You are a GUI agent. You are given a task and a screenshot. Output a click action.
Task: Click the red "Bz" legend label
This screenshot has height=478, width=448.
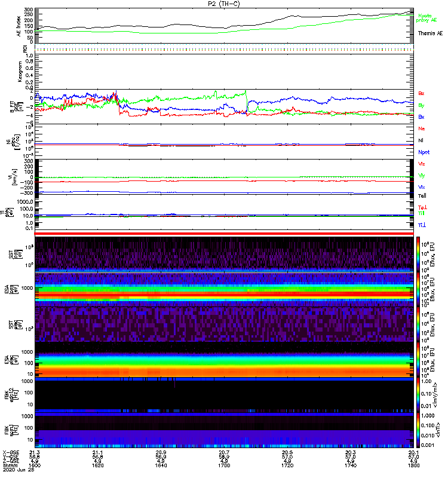point(421,93)
